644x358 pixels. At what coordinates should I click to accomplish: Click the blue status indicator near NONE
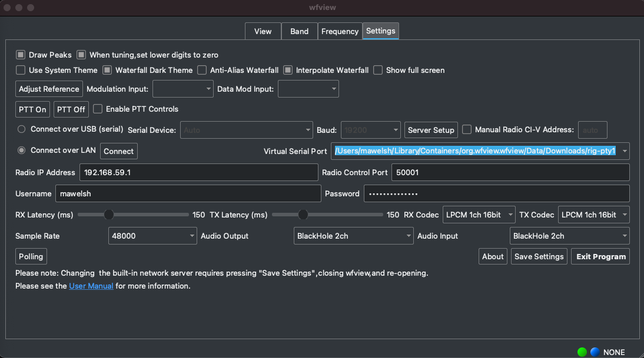click(594, 352)
